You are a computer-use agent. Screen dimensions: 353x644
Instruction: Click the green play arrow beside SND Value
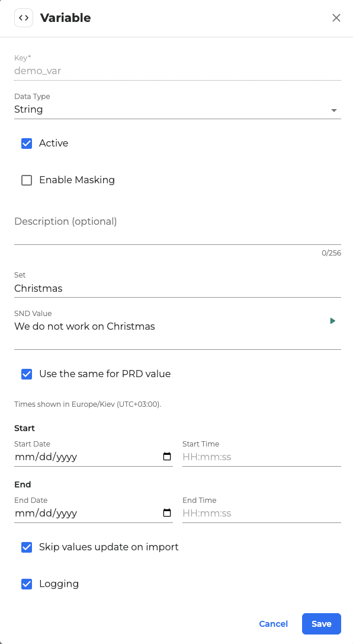pos(333,321)
